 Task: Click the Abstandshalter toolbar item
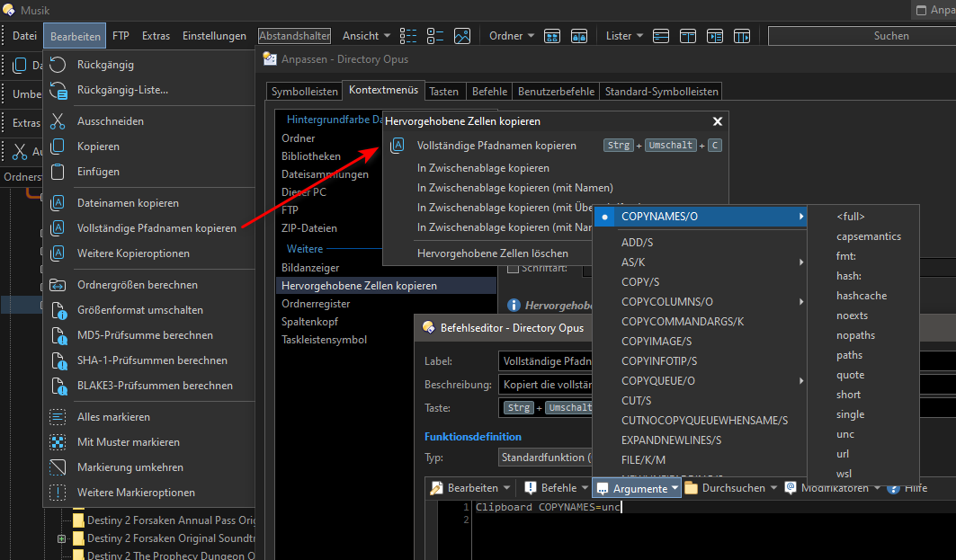coord(294,36)
